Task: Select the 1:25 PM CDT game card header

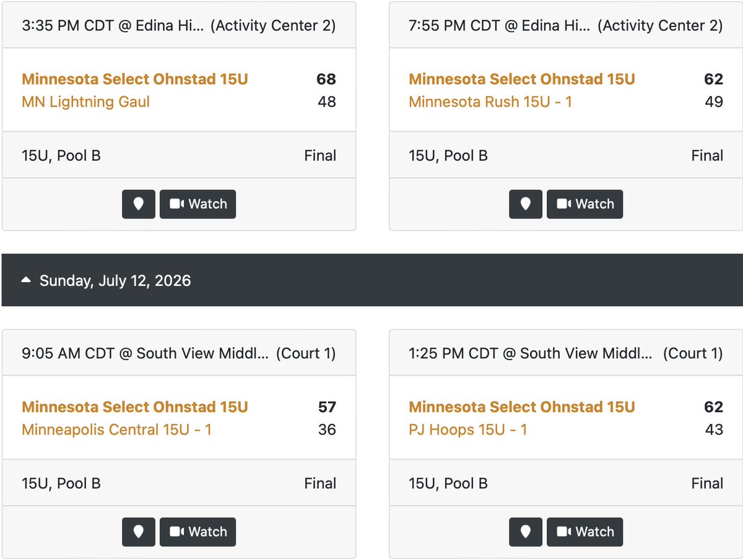Action: coord(566,354)
